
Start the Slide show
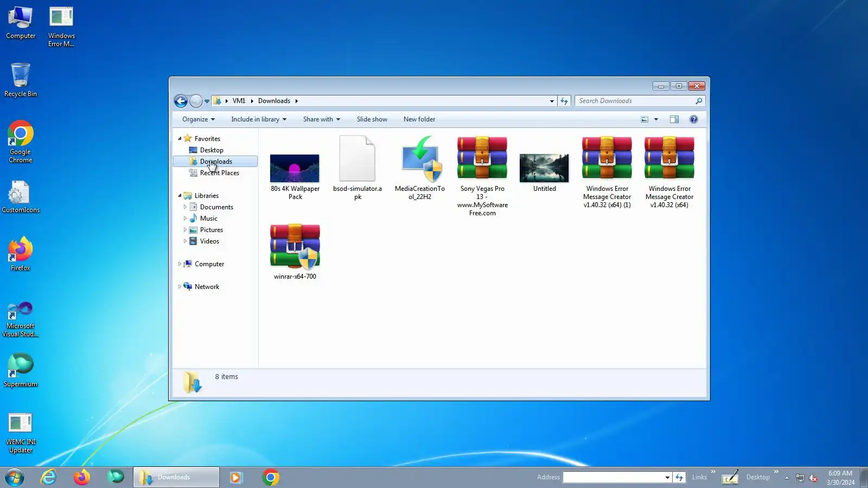tap(372, 119)
